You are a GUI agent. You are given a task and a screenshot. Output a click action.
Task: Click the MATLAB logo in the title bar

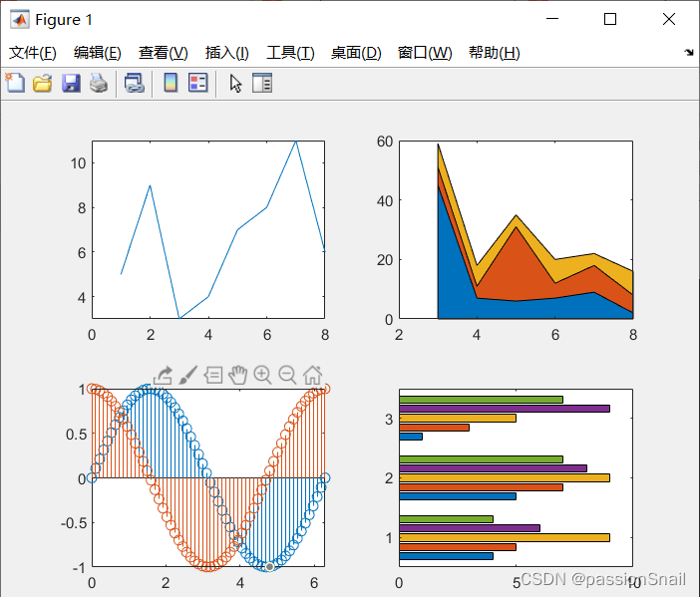(x=20, y=19)
